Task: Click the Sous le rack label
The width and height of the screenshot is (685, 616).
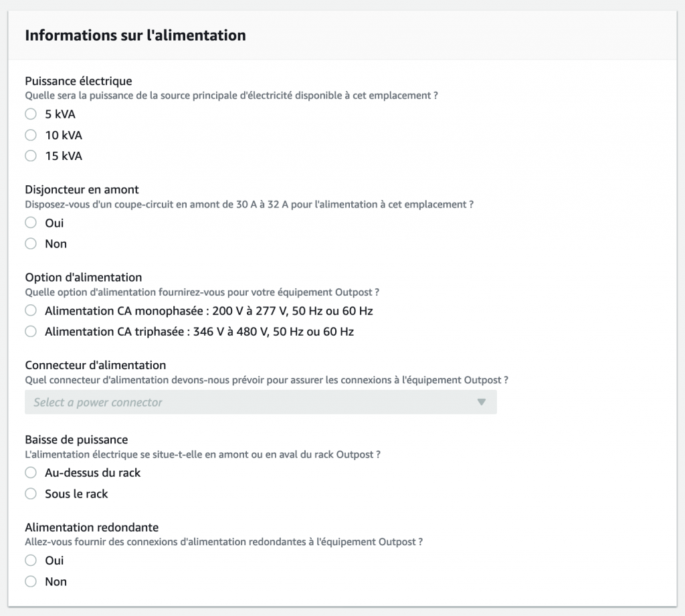Action: 76,494
